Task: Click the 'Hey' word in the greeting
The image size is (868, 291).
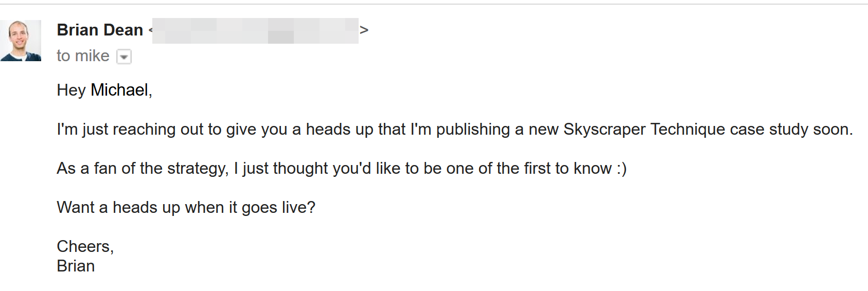Action: 71,90
